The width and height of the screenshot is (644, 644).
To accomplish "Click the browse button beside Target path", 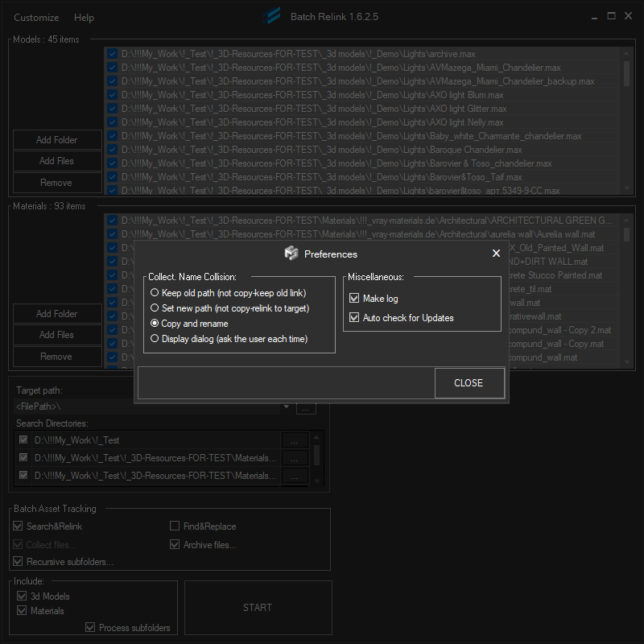I will (306, 408).
